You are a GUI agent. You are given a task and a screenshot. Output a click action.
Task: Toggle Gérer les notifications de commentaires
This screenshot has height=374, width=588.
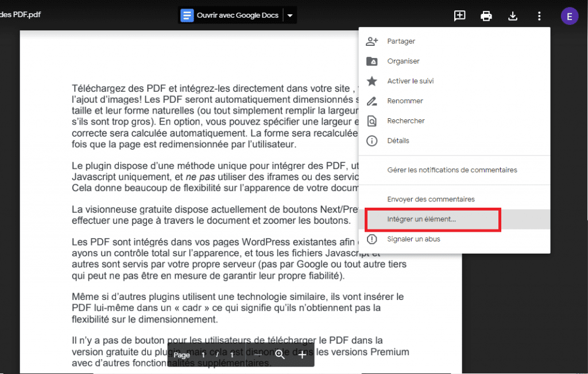click(x=453, y=170)
